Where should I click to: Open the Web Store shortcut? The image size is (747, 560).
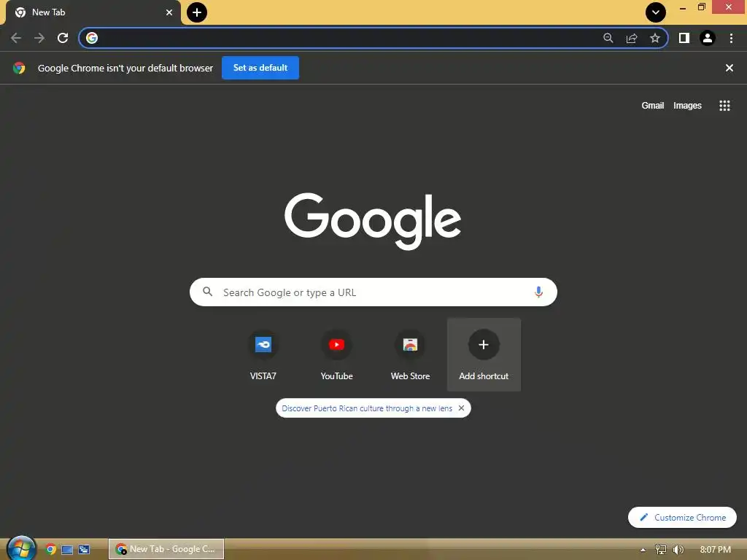410,355
